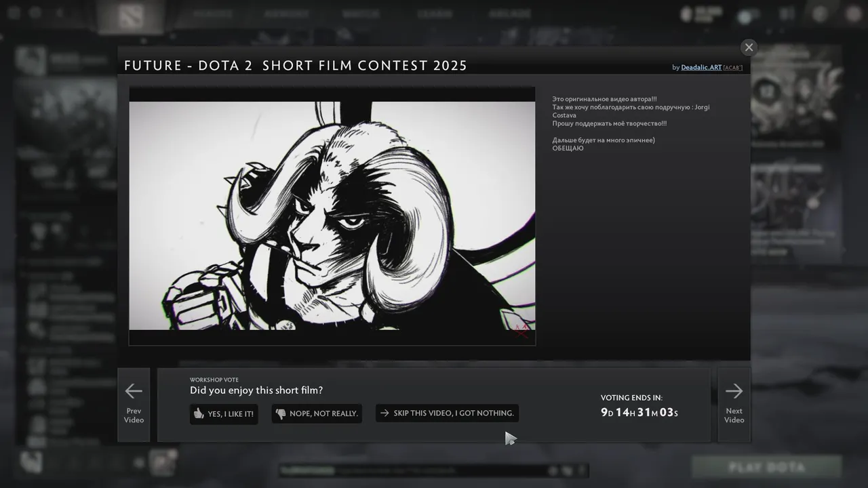
Task: Click the Play Dota button in background
Action: pyautogui.click(x=767, y=468)
